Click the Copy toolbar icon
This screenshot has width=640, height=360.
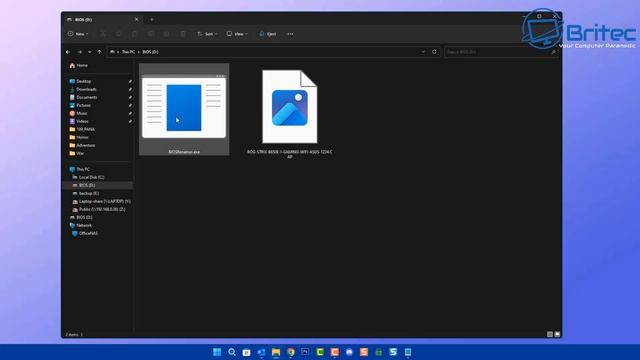[118, 34]
